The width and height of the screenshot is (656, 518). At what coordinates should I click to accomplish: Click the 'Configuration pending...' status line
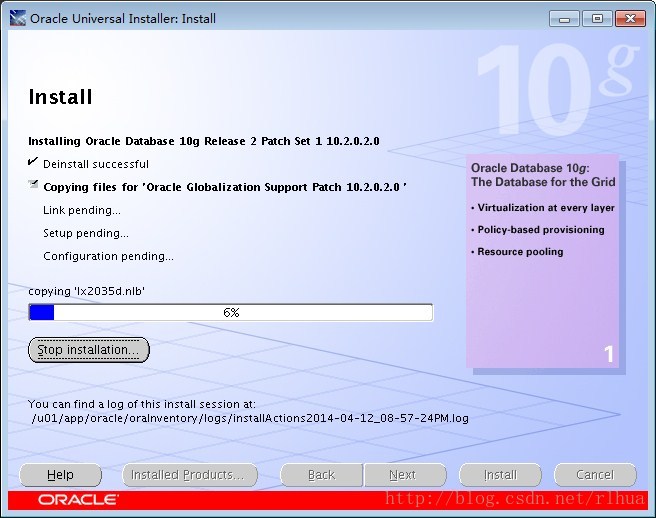pos(108,256)
